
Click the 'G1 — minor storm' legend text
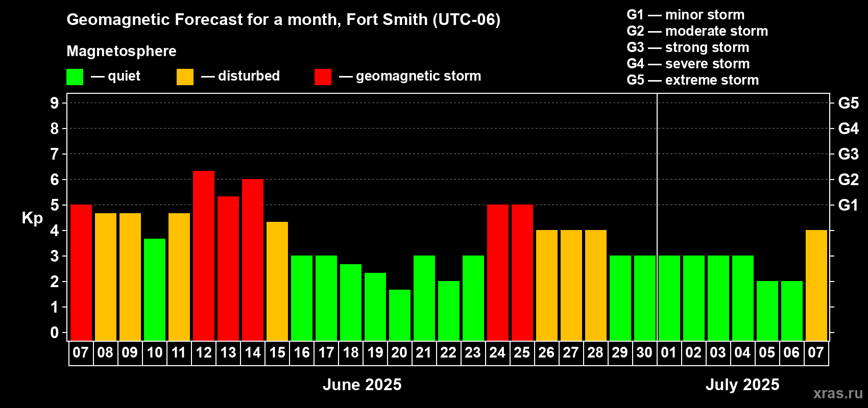pyautogui.click(x=686, y=15)
